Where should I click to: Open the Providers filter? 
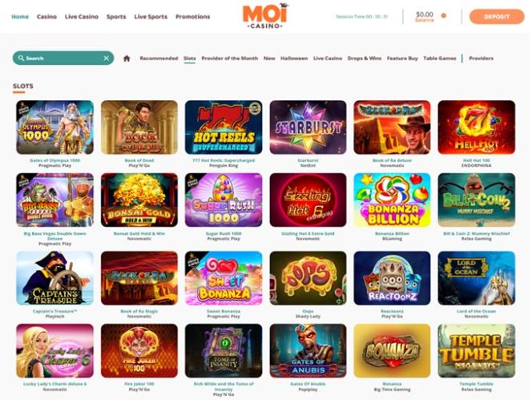pyautogui.click(x=481, y=59)
